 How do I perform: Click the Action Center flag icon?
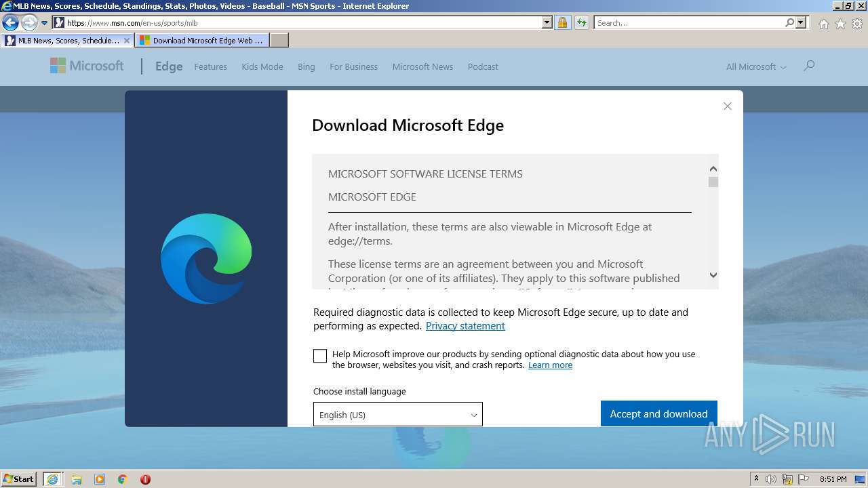[x=803, y=479]
